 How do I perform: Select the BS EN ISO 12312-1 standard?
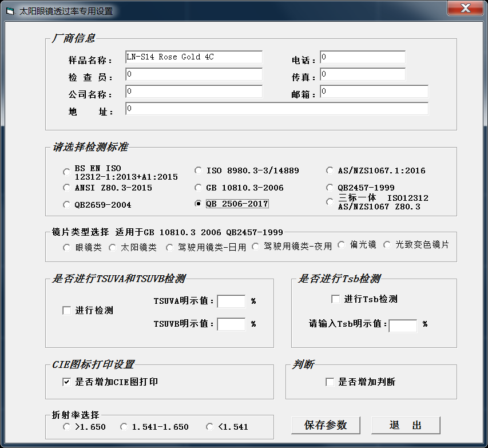point(67,171)
